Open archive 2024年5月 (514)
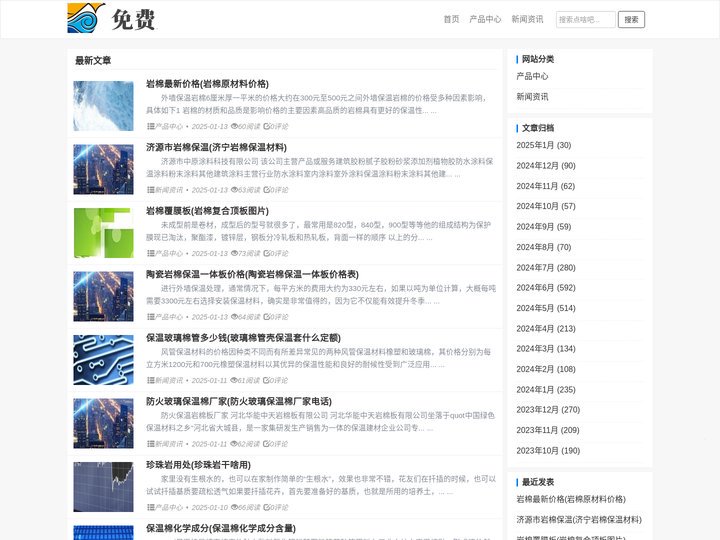This screenshot has height=540, width=720. [546, 308]
